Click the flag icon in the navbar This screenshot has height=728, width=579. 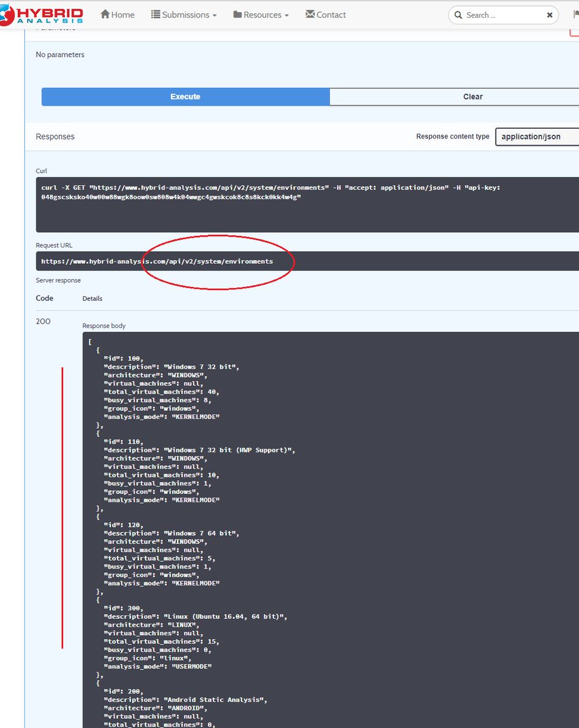[x=575, y=15]
